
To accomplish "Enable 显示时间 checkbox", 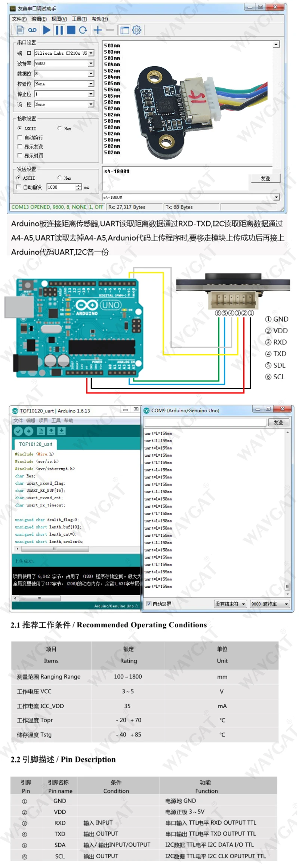I will click(x=20, y=155).
